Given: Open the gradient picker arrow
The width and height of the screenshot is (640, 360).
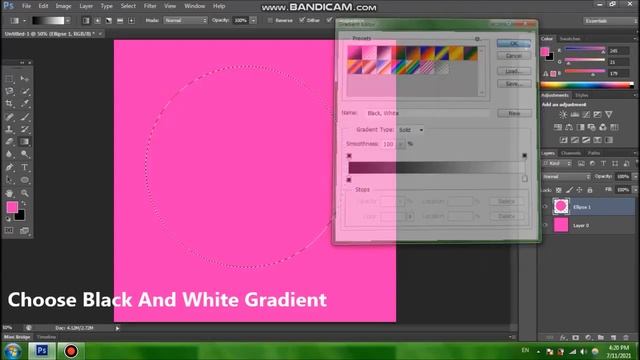Looking at the screenshot, I should pos(68,20).
